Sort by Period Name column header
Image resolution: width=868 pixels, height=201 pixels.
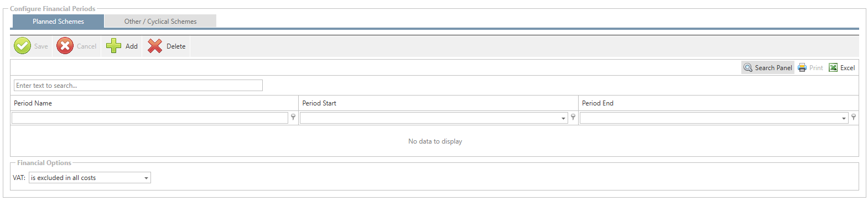(154, 103)
